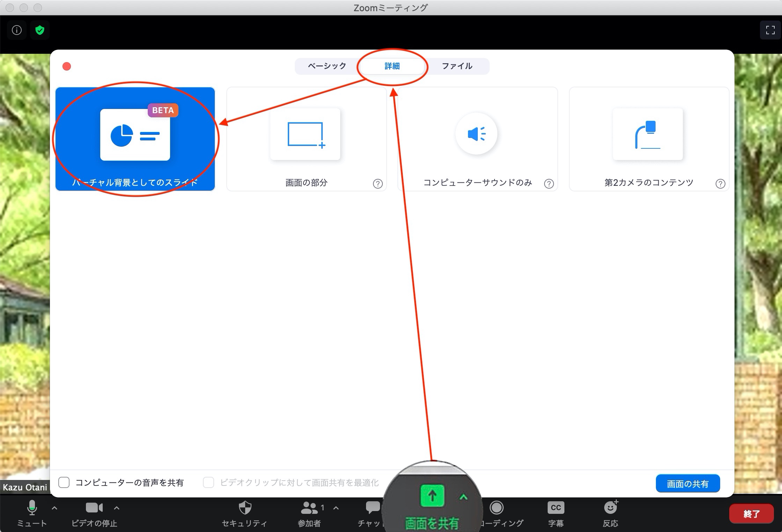Close the share dialog with the red dot
The width and height of the screenshot is (782, 532).
pos(67,66)
